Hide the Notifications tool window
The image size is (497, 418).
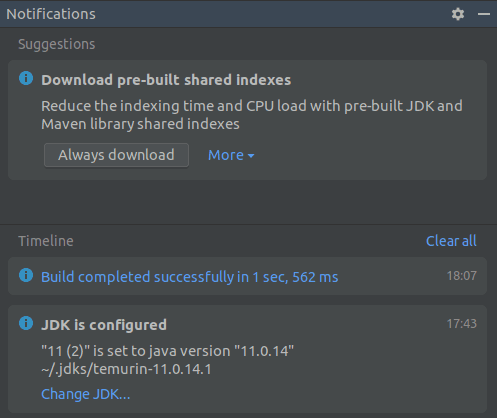(x=484, y=14)
